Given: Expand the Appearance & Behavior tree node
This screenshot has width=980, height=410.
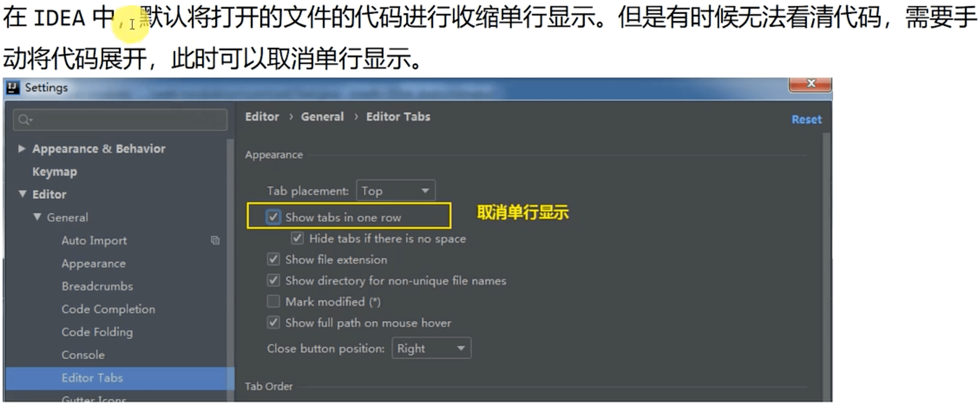Looking at the screenshot, I should 21,149.
